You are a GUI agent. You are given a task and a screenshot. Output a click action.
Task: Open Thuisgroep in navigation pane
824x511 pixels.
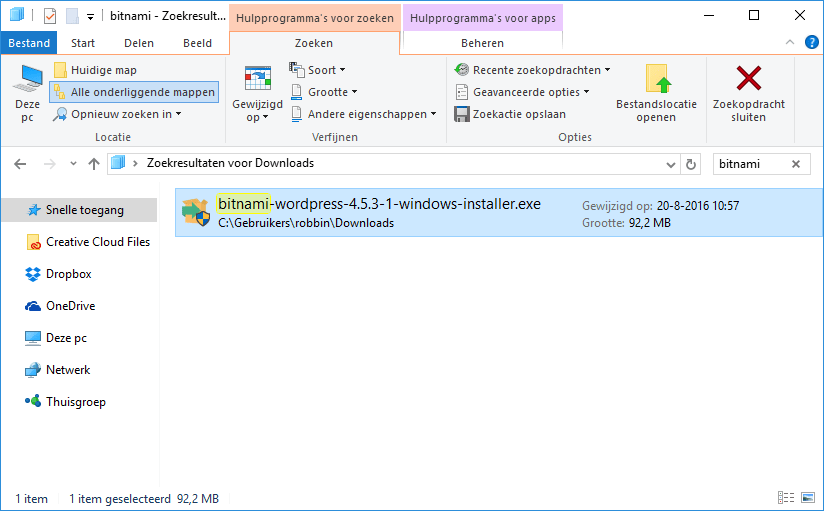pyautogui.click(x=65, y=402)
